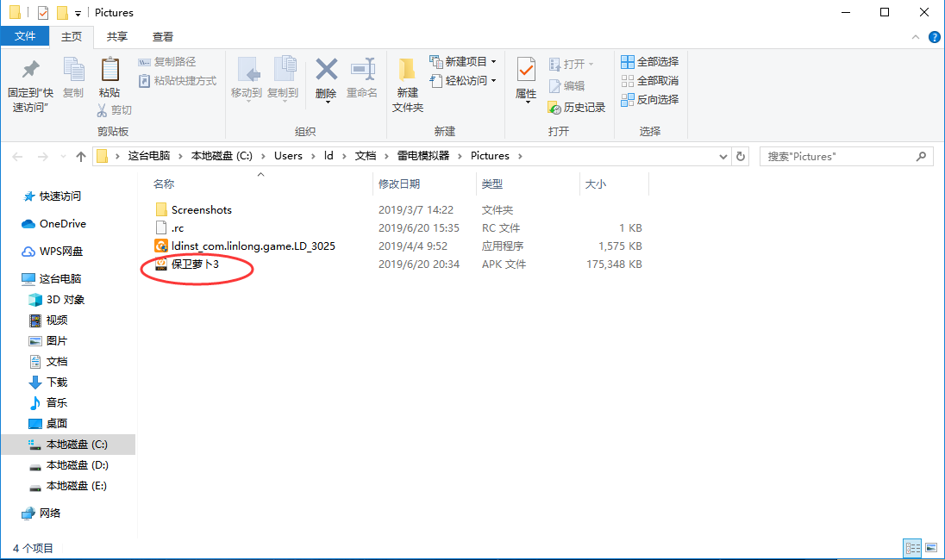The width and height of the screenshot is (945, 560).
Task: Click the 删除 red X icon
Action: [x=326, y=70]
